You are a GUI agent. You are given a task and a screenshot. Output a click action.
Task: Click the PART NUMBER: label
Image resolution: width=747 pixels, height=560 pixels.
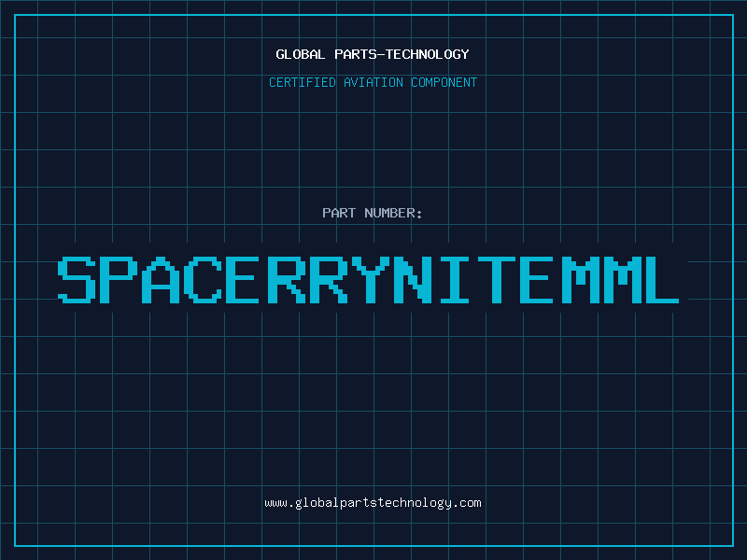pos(373,213)
